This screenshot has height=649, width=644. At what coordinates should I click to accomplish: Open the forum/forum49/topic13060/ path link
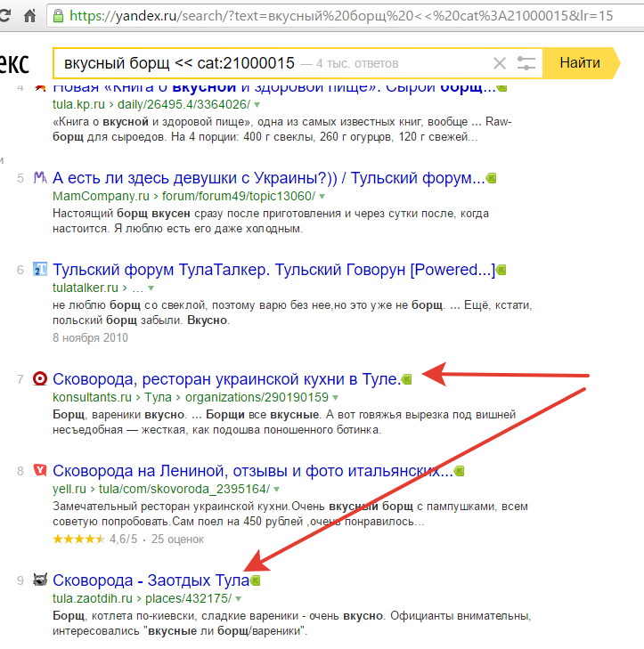click(x=239, y=196)
